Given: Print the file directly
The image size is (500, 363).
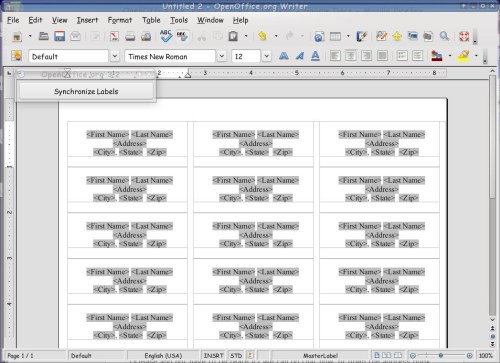Looking at the screenshot, I should [x=130, y=36].
